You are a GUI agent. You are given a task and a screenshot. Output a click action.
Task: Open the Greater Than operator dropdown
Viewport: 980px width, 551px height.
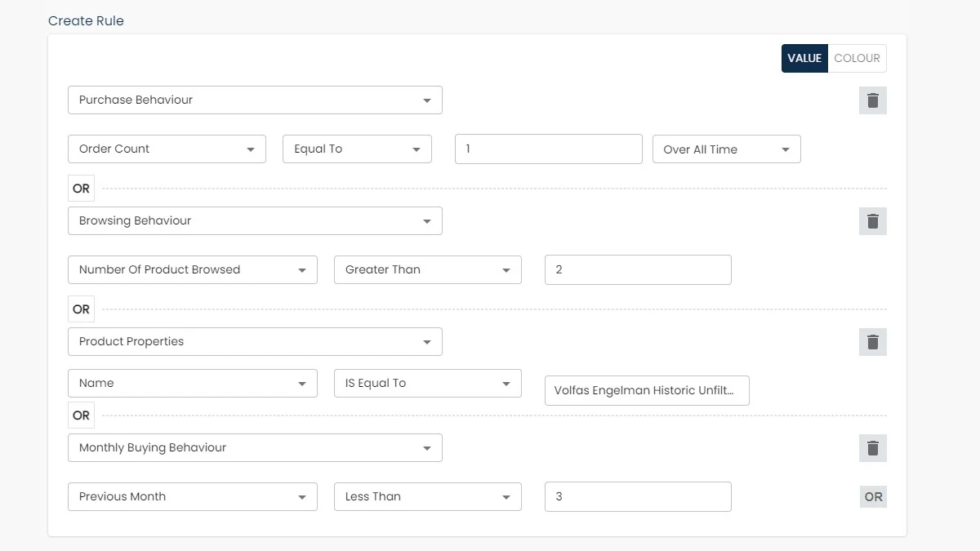pos(427,270)
